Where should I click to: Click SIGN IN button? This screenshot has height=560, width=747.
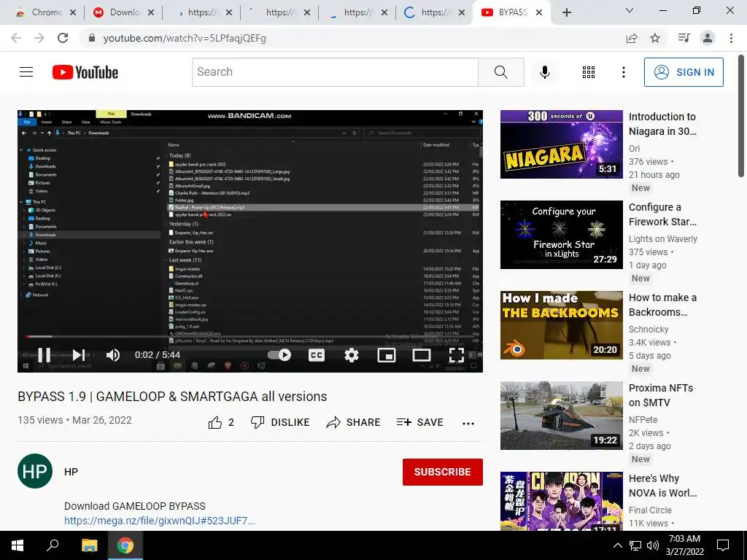[684, 72]
